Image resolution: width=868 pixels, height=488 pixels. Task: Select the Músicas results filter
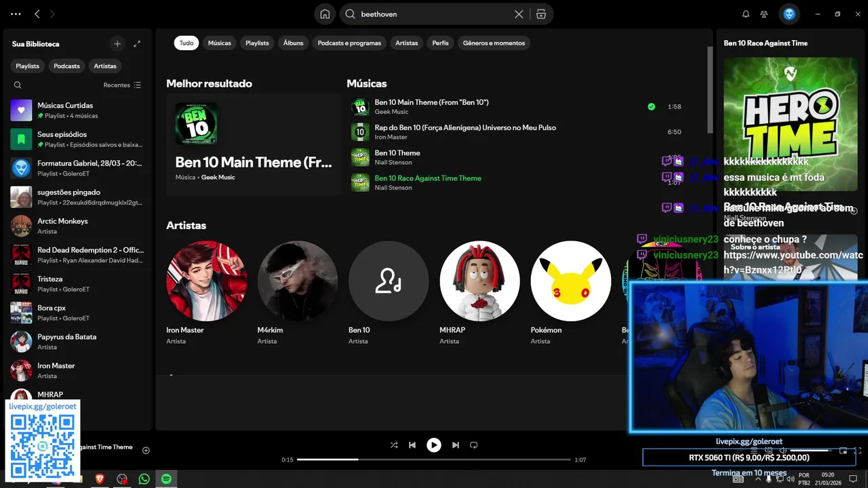pyautogui.click(x=220, y=43)
